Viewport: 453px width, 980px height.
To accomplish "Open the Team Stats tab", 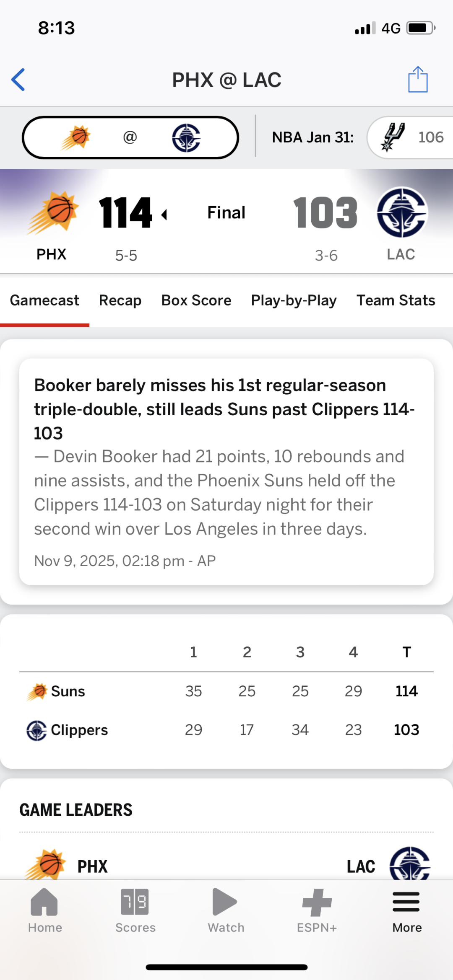I will (x=396, y=300).
